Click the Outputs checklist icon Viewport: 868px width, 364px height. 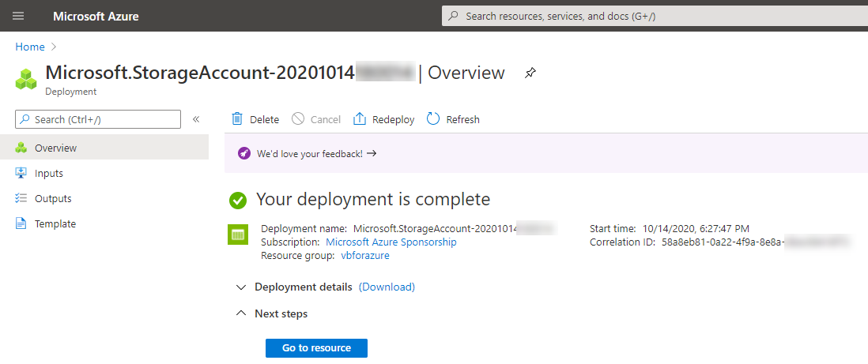(x=21, y=199)
